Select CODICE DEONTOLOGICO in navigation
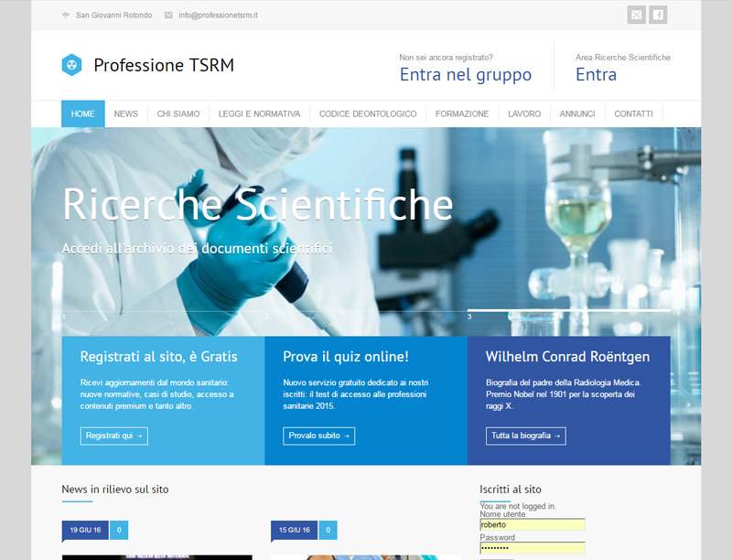 [x=368, y=113]
